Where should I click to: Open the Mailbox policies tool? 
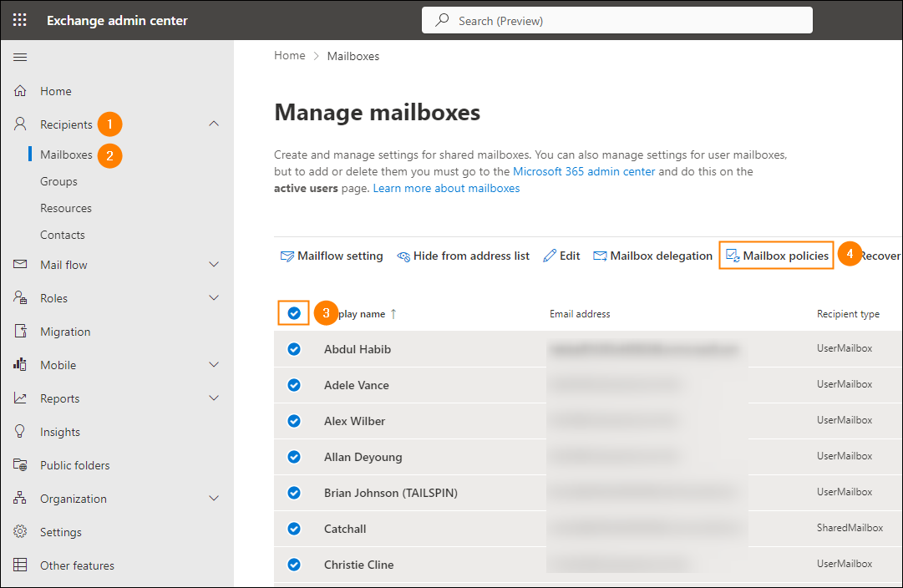coord(775,256)
